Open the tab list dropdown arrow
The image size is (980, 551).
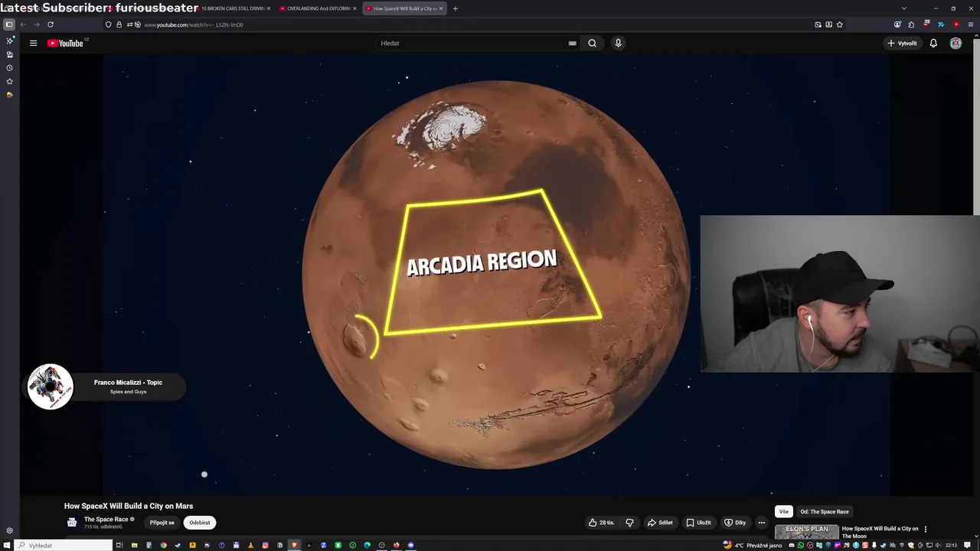tap(904, 8)
